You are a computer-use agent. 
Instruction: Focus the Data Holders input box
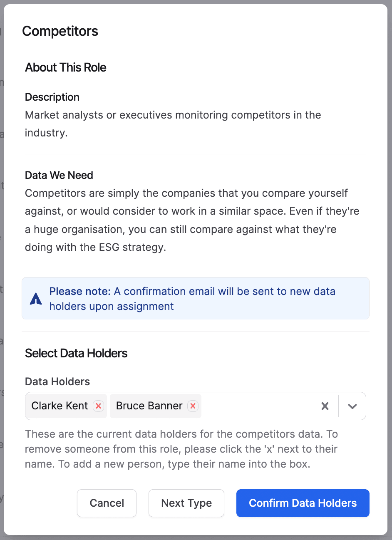point(258,406)
